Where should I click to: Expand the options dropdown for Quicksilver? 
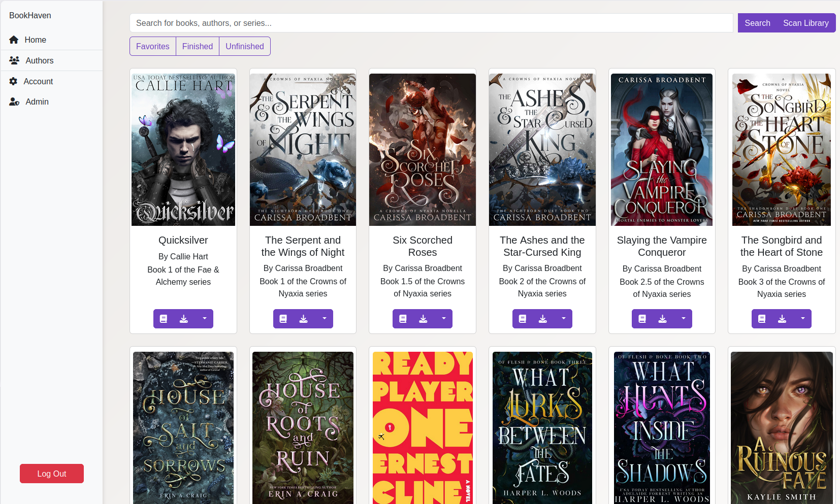pos(204,319)
